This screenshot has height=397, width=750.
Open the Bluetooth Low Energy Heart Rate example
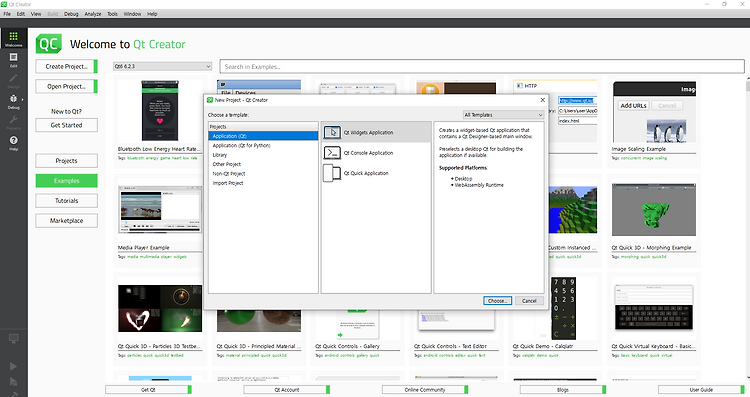[x=160, y=111]
